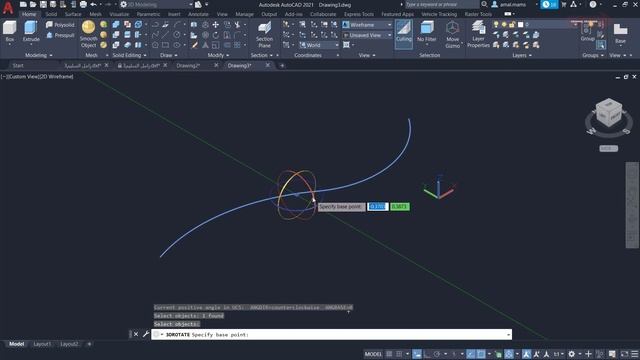640x360 pixels.
Task: Expand the Solid Editing panel
Action: coord(129,55)
